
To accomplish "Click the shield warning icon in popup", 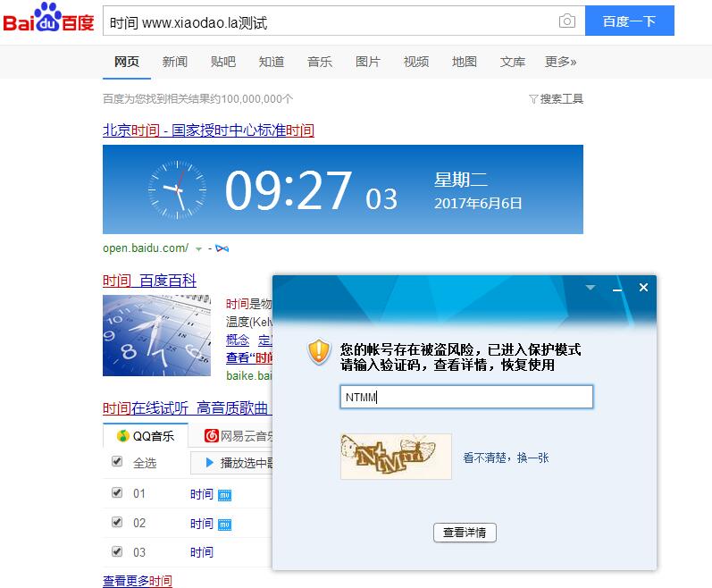I will click(x=319, y=352).
